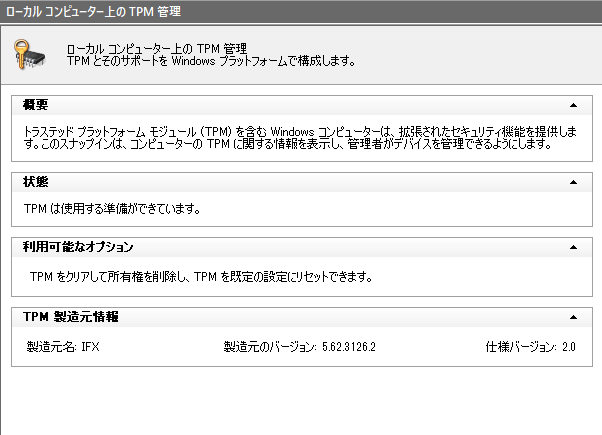
Task: Click the 製造元名: IFX value
Action: pos(63,347)
